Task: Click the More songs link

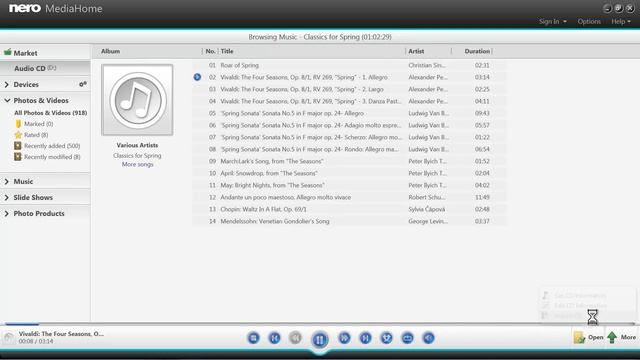Action: coord(138,164)
